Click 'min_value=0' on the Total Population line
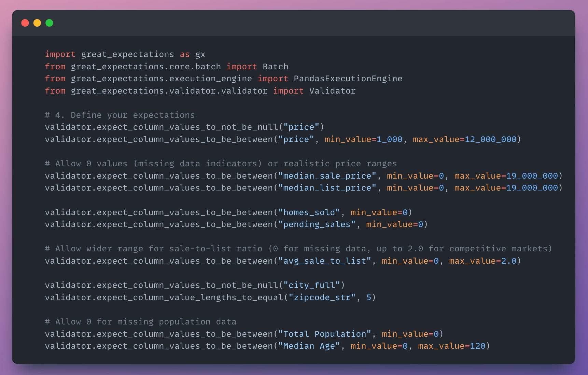Image resolution: width=588 pixels, height=375 pixels. point(410,334)
